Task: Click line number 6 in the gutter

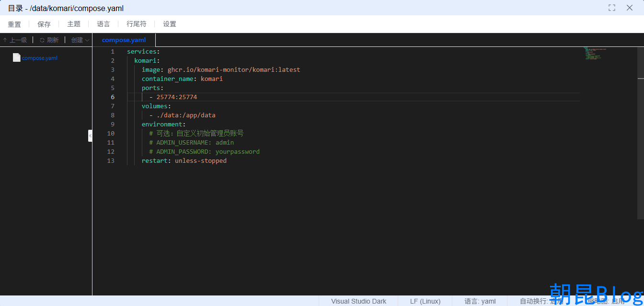Action: (113, 97)
